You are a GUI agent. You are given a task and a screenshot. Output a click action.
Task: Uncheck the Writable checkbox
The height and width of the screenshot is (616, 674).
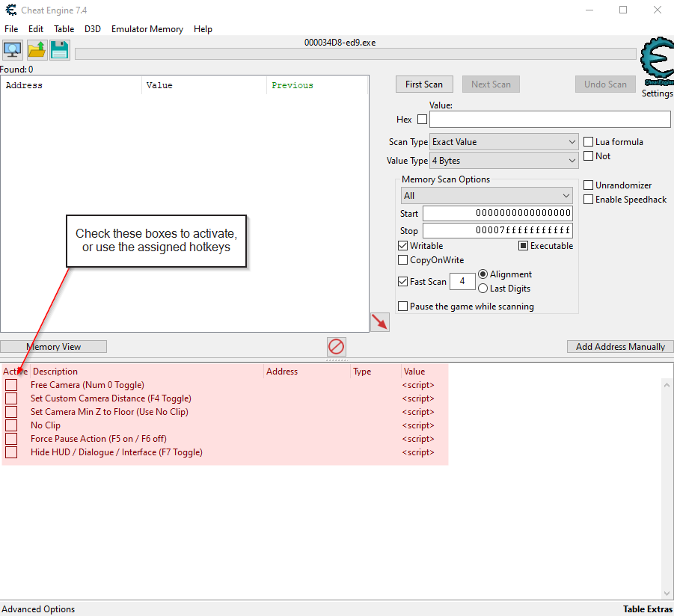click(402, 246)
